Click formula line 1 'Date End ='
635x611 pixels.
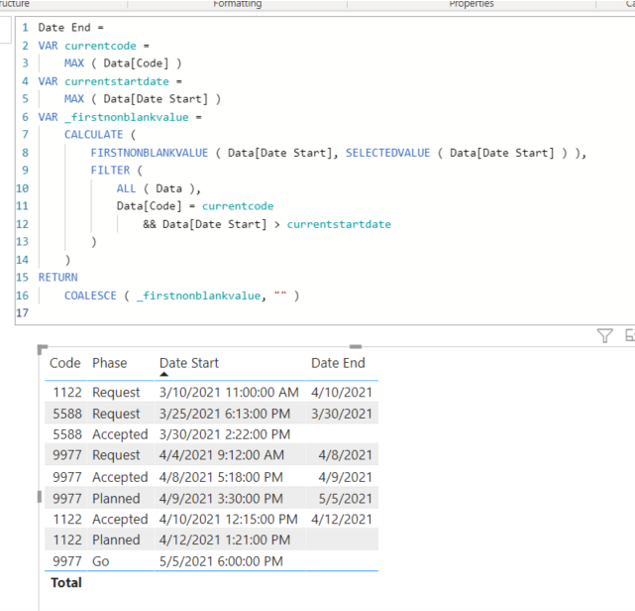click(71, 28)
